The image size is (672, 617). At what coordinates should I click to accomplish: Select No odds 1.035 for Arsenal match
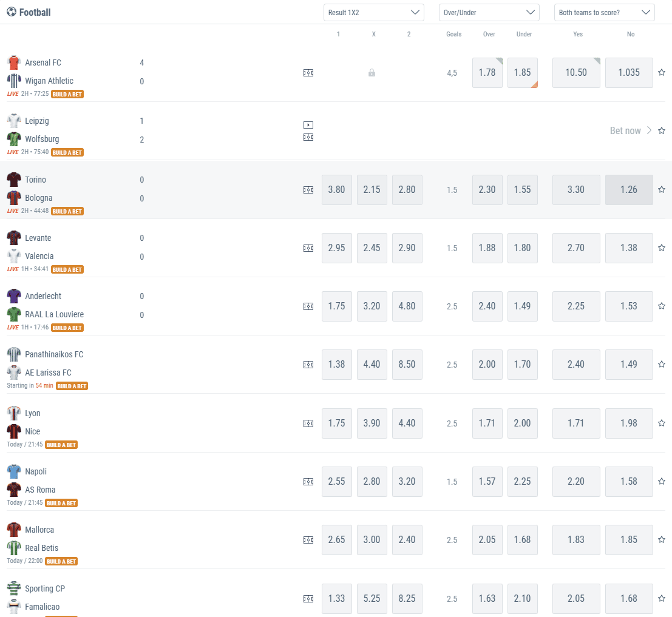click(629, 73)
